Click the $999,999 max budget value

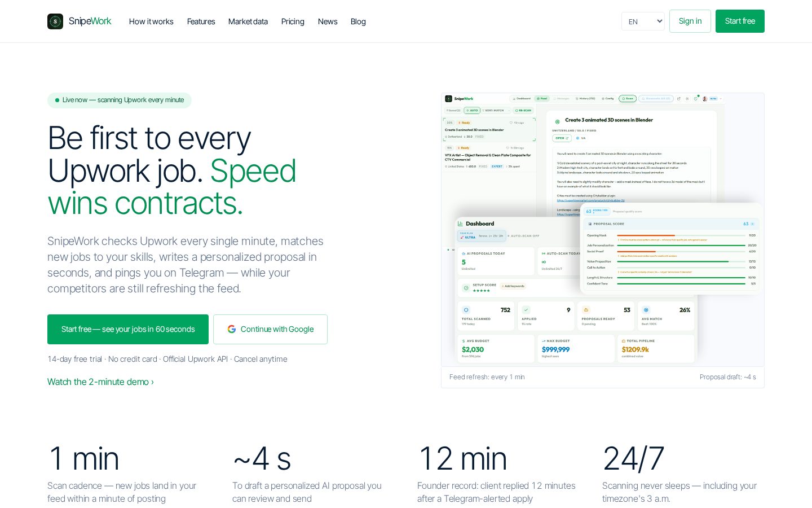click(x=555, y=349)
